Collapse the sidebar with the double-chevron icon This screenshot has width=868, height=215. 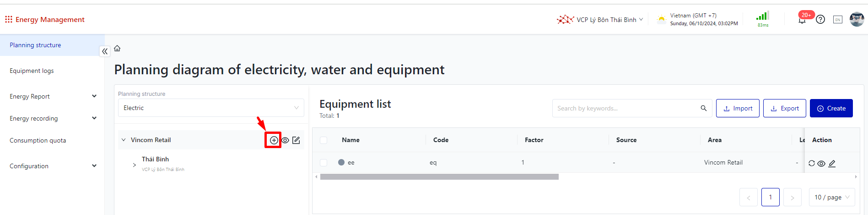[x=105, y=51]
